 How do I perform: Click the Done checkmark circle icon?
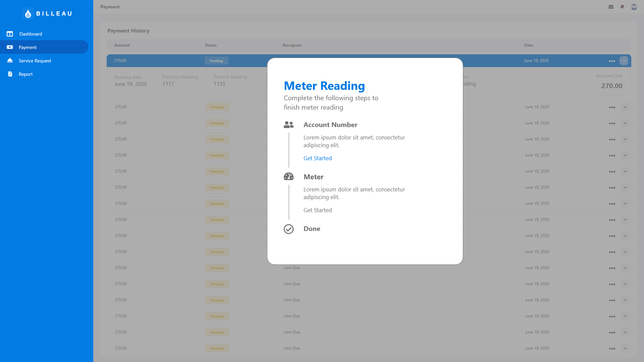pyautogui.click(x=288, y=229)
